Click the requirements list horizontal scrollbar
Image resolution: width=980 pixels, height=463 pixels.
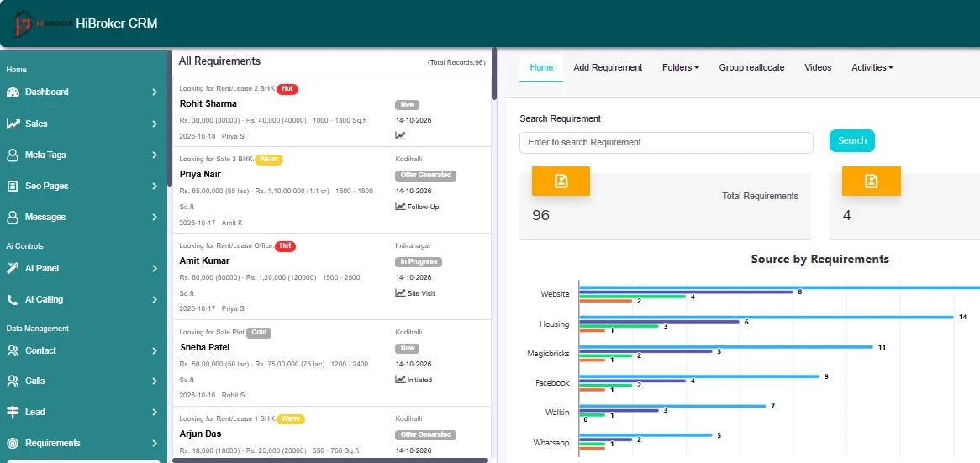330,460
